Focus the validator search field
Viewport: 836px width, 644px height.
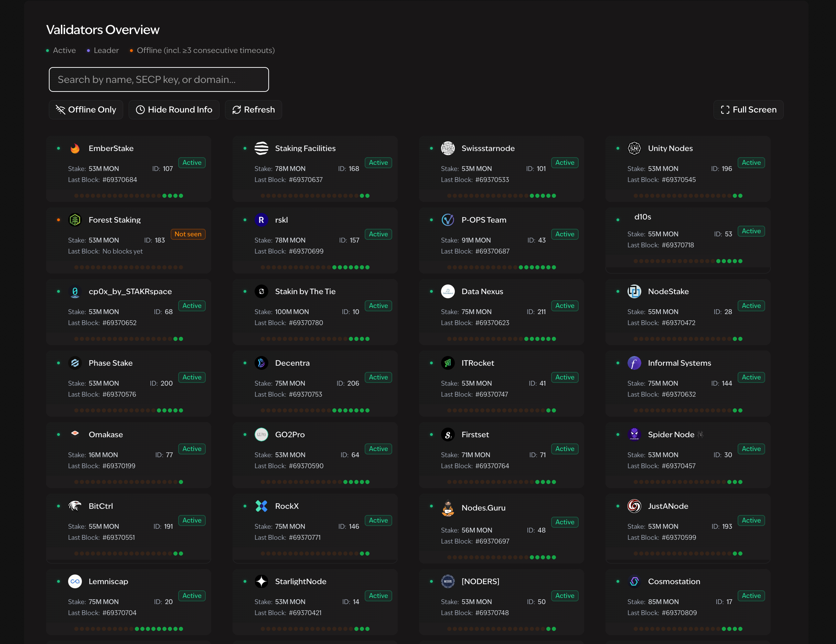[x=159, y=79]
